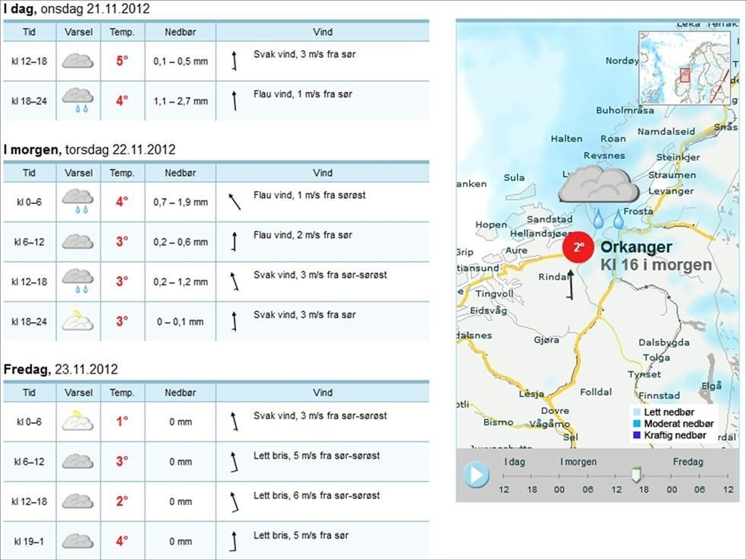Screen dimensions: 746x560
Task: Click the 'Vind' column header in Friday's table
Action: (x=323, y=393)
